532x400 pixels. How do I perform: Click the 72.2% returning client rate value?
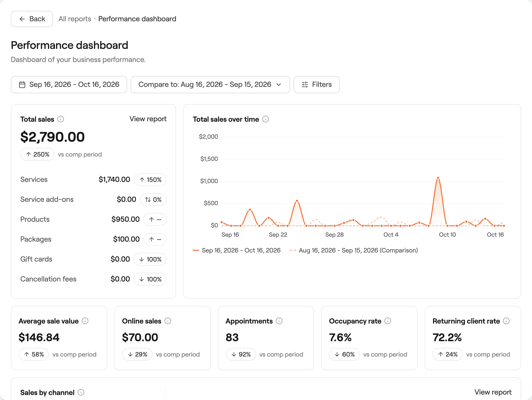[447, 338]
